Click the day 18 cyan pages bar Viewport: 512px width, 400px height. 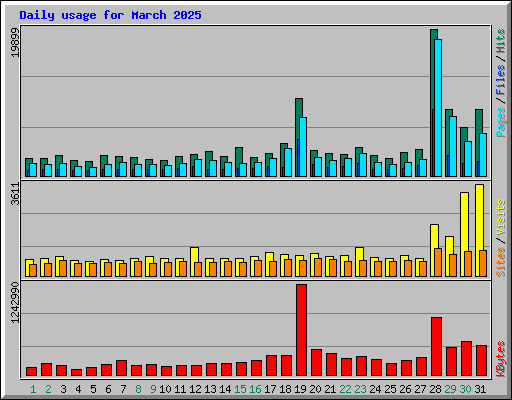(x=288, y=162)
